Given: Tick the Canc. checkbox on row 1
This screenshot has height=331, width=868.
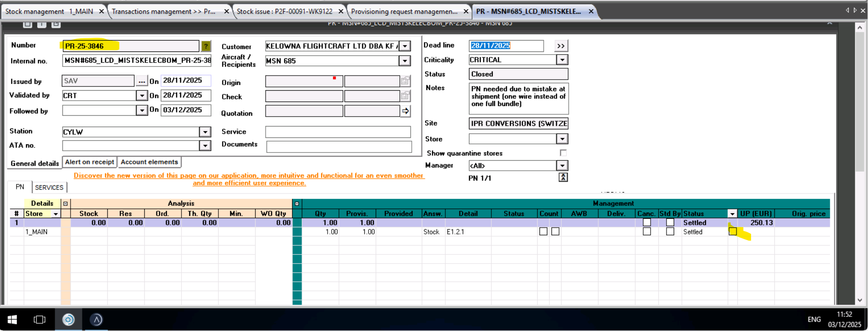Looking at the screenshot, I should pyautogui.click(x=646, y=223).
